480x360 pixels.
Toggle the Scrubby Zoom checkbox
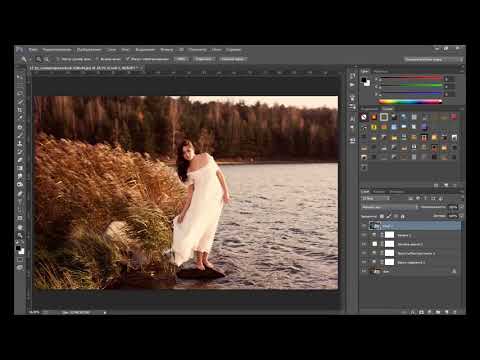click(x=128, y=59)
